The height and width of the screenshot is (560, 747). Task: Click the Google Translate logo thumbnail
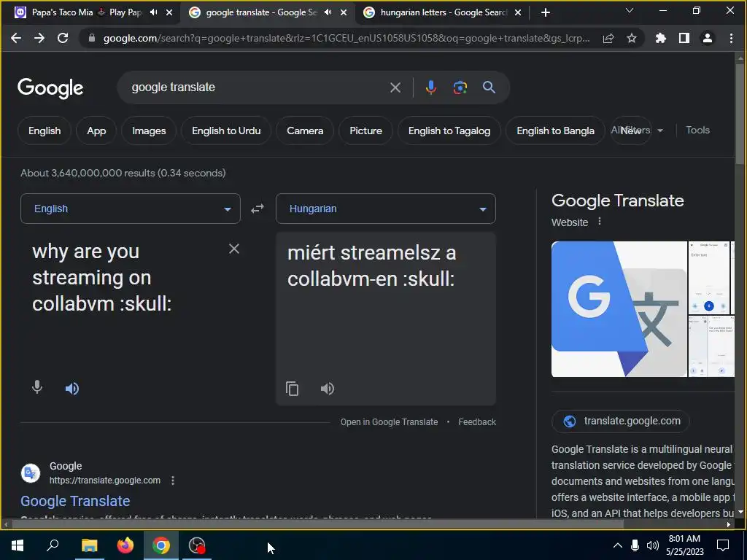619,309
